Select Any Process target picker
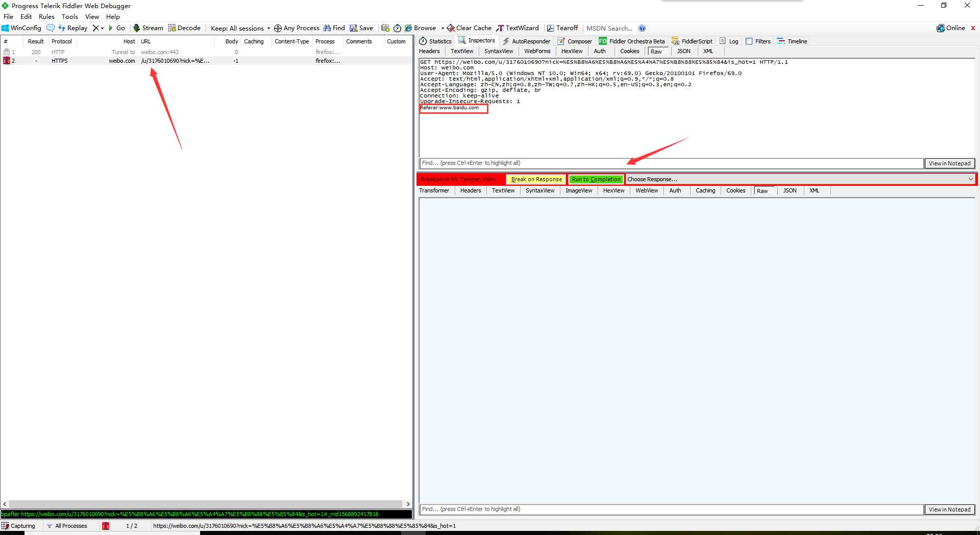Viewport: 980px width, 535px height. point(297,28)
